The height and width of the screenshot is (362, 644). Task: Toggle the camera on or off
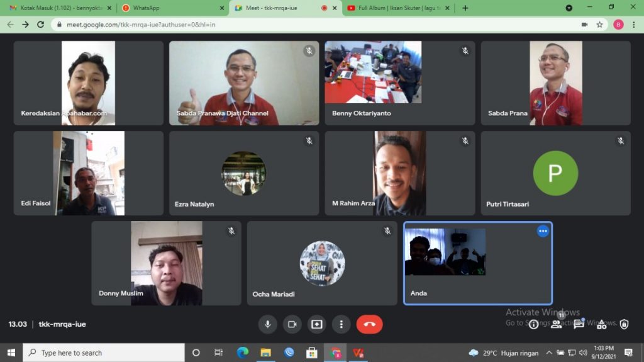tap(292, 324)
